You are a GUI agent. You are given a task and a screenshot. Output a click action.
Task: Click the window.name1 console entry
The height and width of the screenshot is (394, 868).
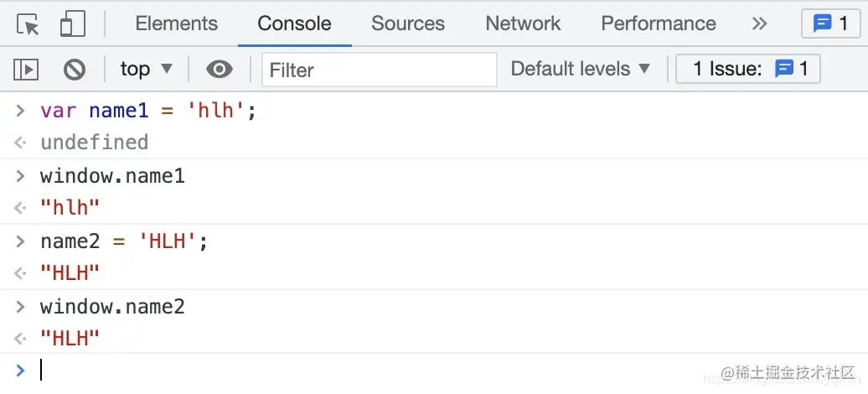click(112, 176)
